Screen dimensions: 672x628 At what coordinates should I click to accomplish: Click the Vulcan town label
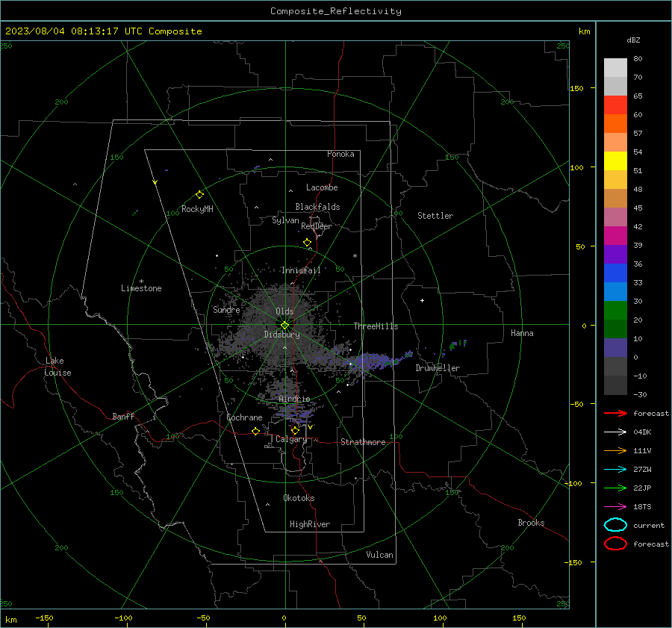(379, 555)
